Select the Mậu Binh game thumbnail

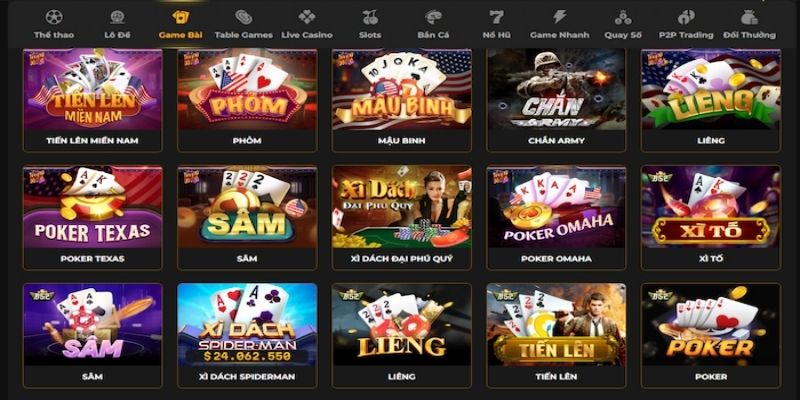[x=402, y=89]
